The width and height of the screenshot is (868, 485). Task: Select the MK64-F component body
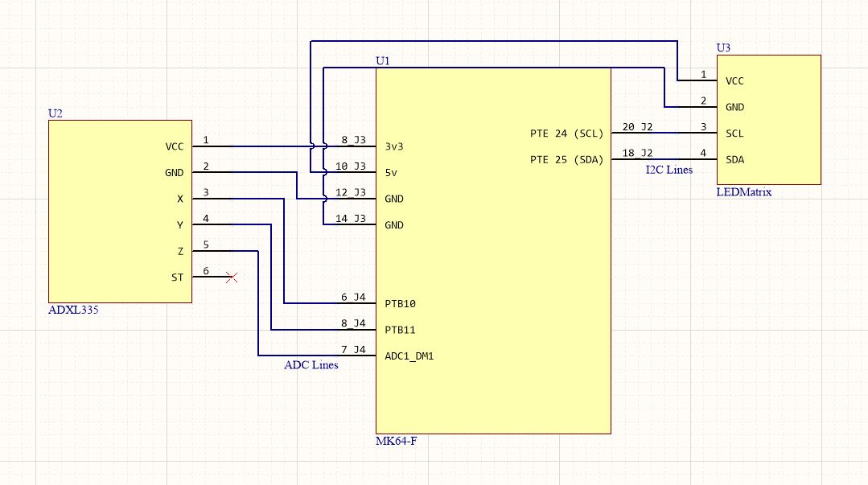click(x=493, y=251)
